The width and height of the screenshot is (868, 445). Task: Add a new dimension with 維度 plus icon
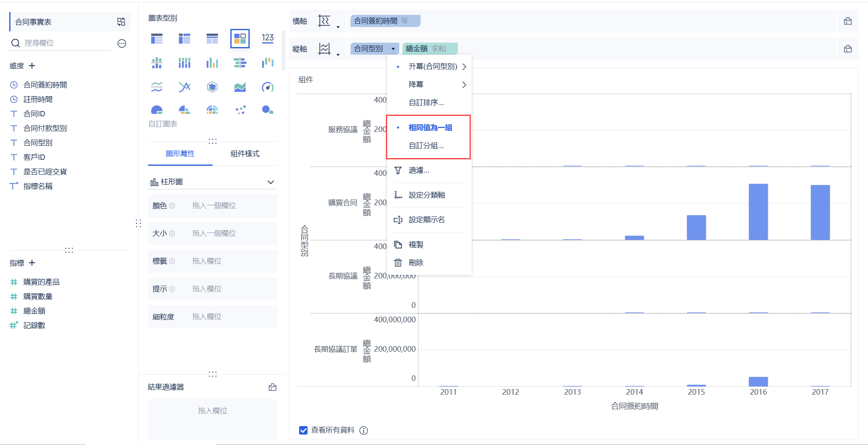32,66
